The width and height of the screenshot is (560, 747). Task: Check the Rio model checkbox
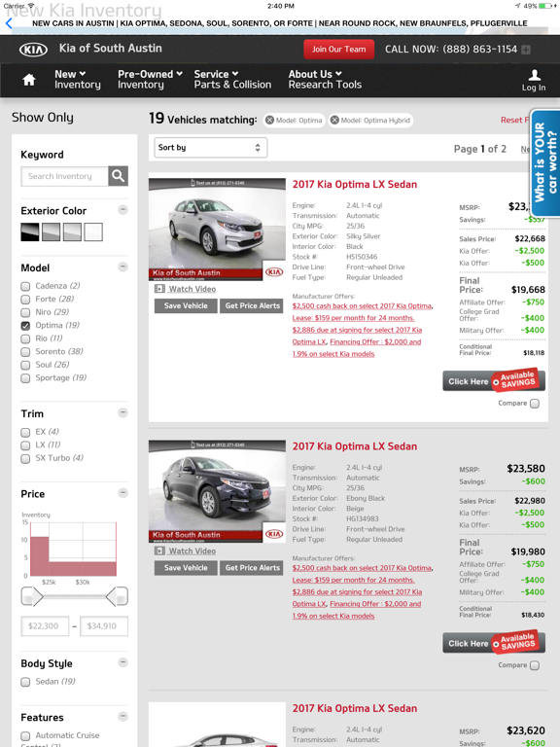tap(25, 338)
